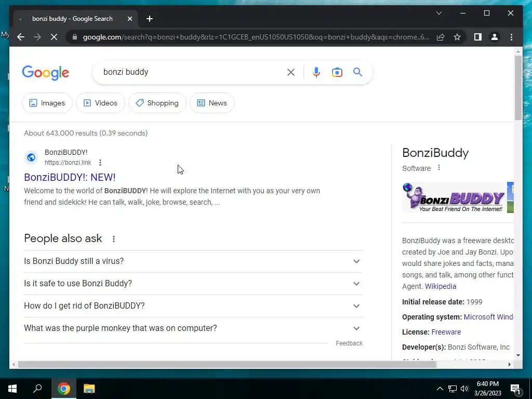Click the Feedback link
Image resolution: width=532 pixels, height=399 pixels.
[349, 343]
